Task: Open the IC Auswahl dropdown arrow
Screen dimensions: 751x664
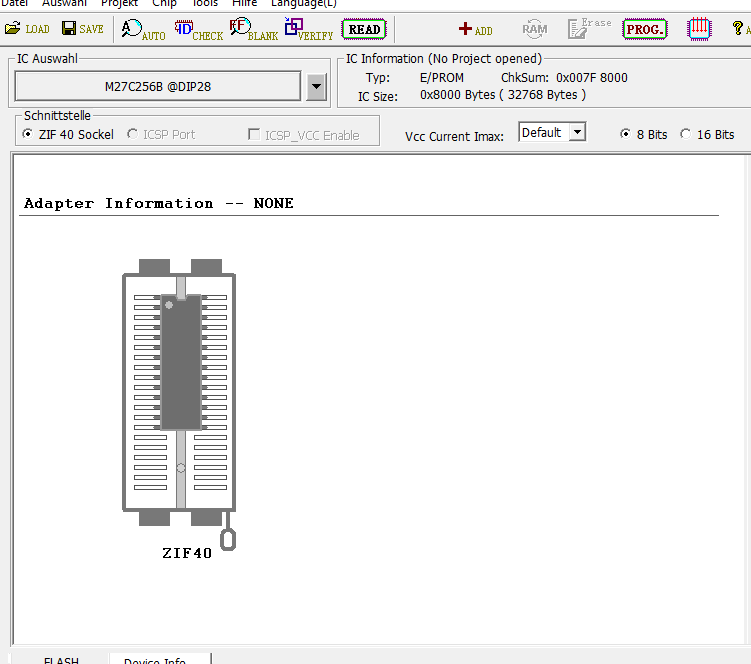Action: [x=316, y=87]
